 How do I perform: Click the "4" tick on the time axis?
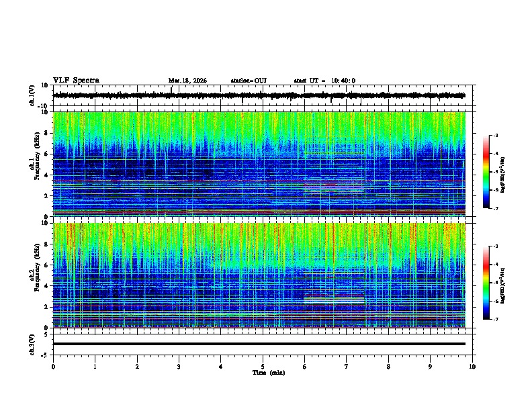[221, 367]
